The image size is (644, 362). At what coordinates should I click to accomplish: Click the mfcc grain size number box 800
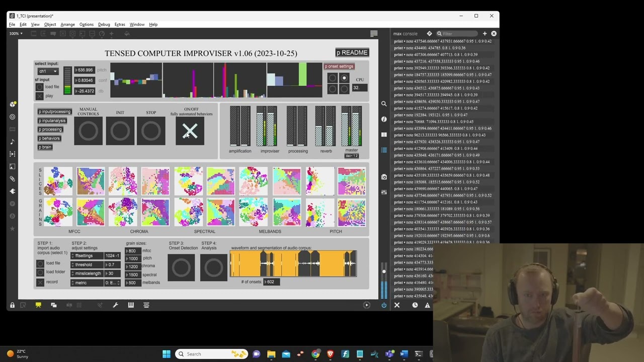[133, 251]
